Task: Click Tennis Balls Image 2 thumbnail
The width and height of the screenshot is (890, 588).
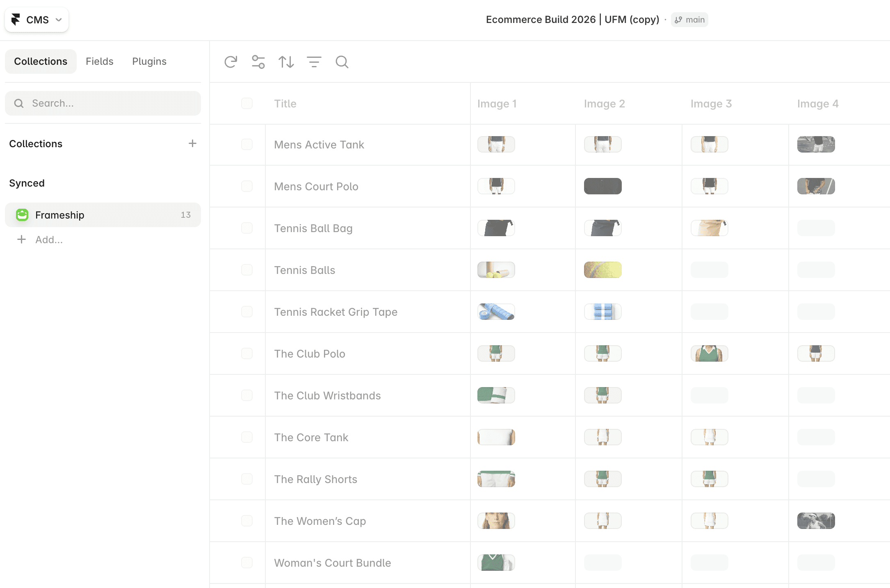Action: point(603,270)
